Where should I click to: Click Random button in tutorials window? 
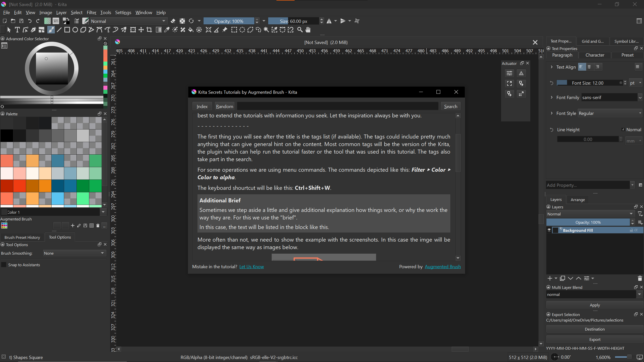coord(224,106)
